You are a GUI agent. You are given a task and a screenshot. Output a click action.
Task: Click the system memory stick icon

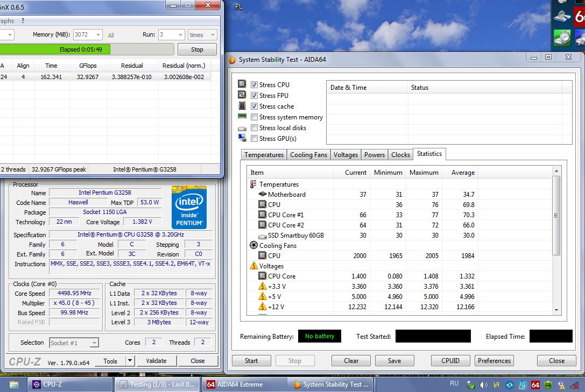click(242, 116)
